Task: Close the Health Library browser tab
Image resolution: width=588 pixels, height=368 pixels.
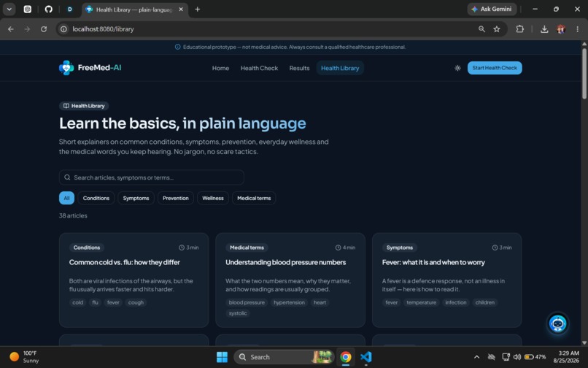Action: [181, 9]
